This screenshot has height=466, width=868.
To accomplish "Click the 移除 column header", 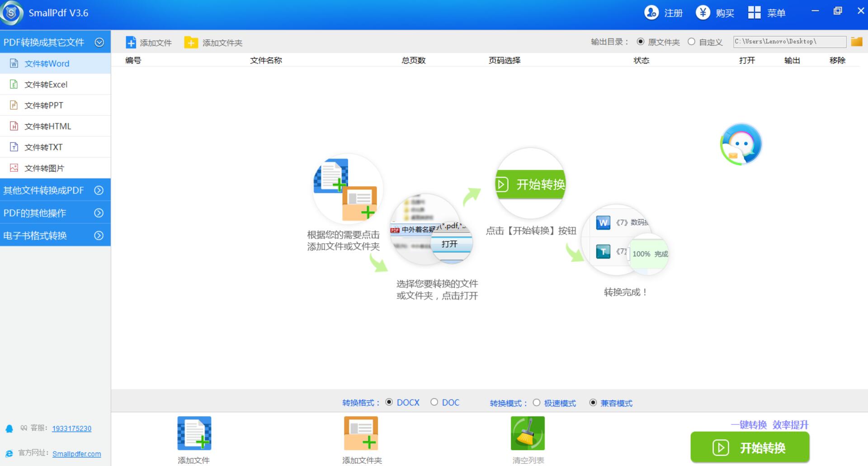I will 837,60.
